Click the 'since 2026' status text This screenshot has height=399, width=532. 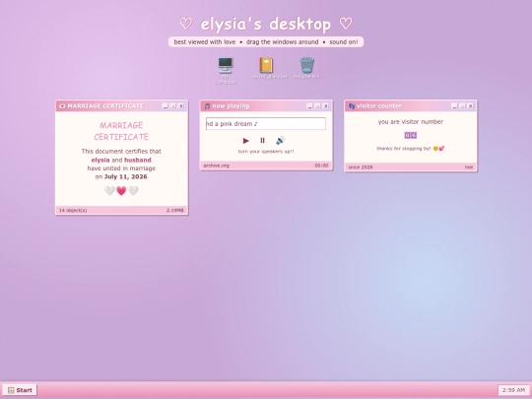(361, 166)
